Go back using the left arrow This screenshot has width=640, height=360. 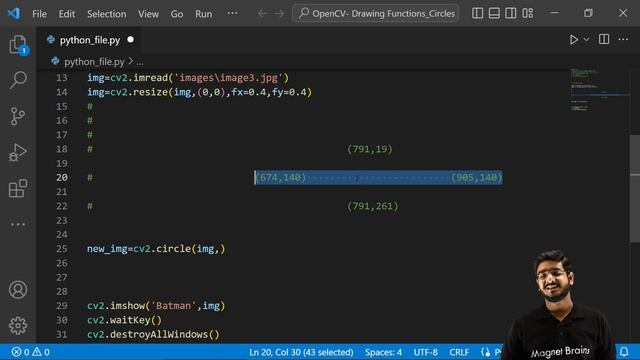262,14
